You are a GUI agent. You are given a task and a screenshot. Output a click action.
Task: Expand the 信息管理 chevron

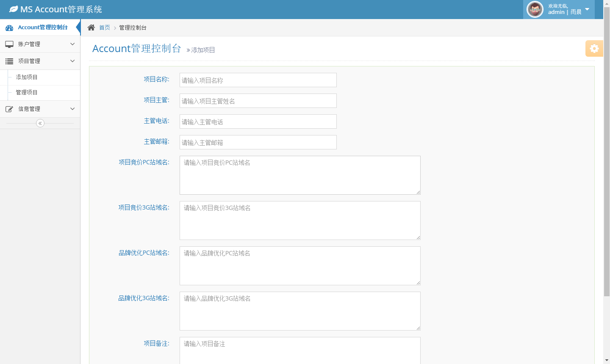[72, 109]
